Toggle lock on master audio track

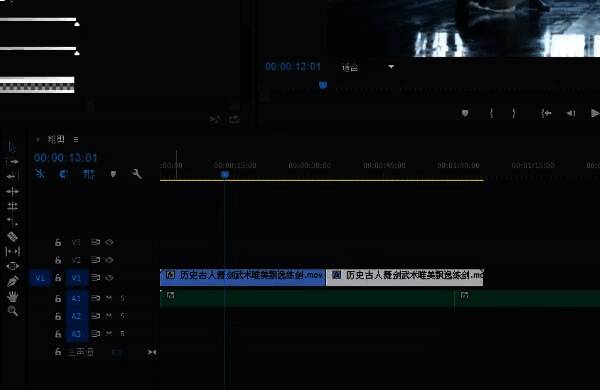tap(58, 352)
